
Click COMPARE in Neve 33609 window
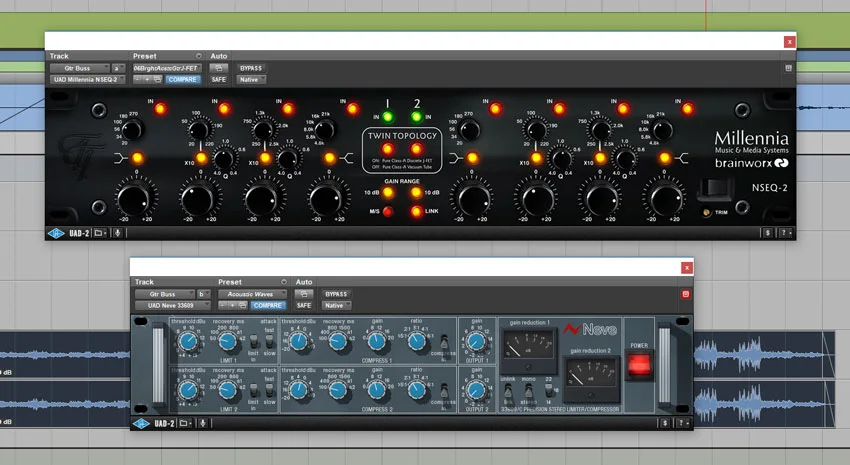click(268, 306)
